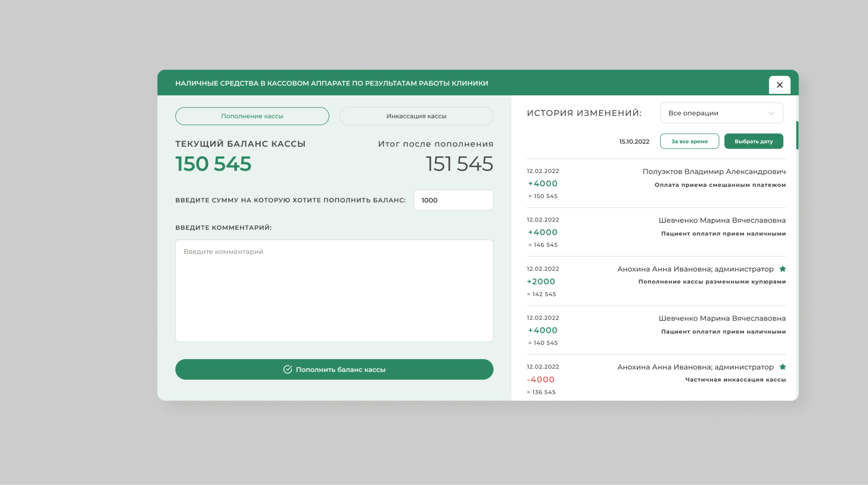Click the checkmark icon on replenish button

[287, 370]
